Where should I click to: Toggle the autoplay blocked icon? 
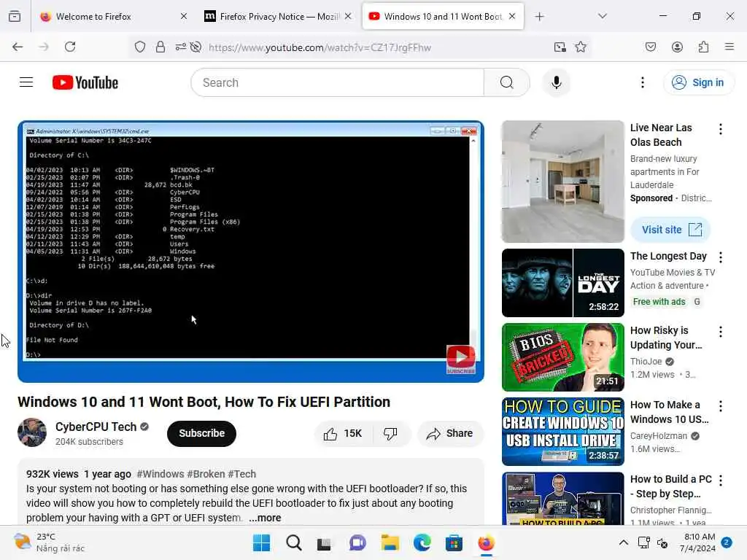pyautogui.click(x=196, y=47)
